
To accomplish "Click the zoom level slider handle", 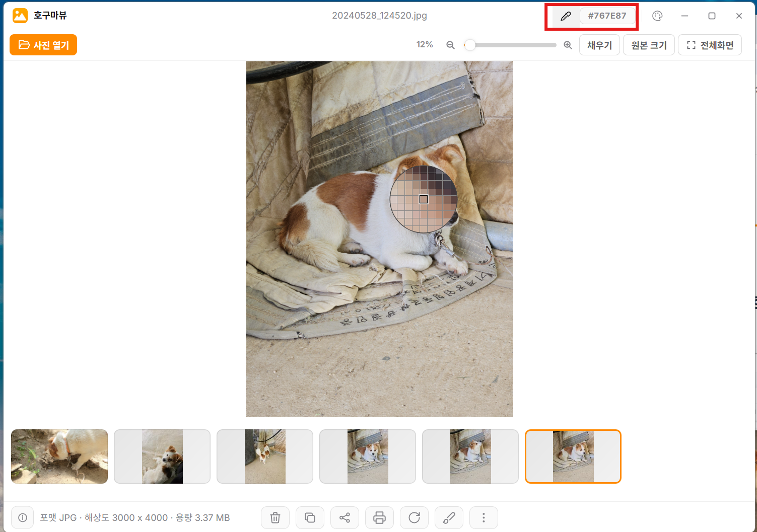I will click(x=470, y=45).
